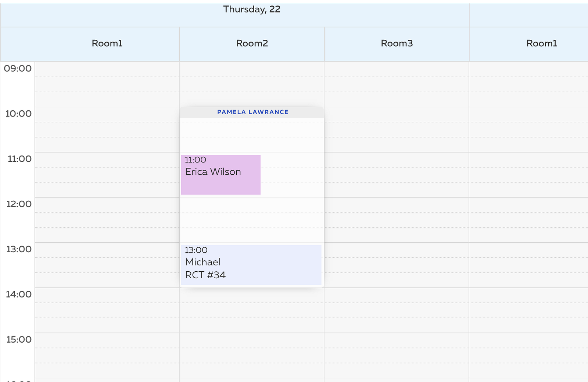Select the following day's Room1 header
Viewport: 588px width, 382px height.
pyautogui.click(x=541, y=43)
